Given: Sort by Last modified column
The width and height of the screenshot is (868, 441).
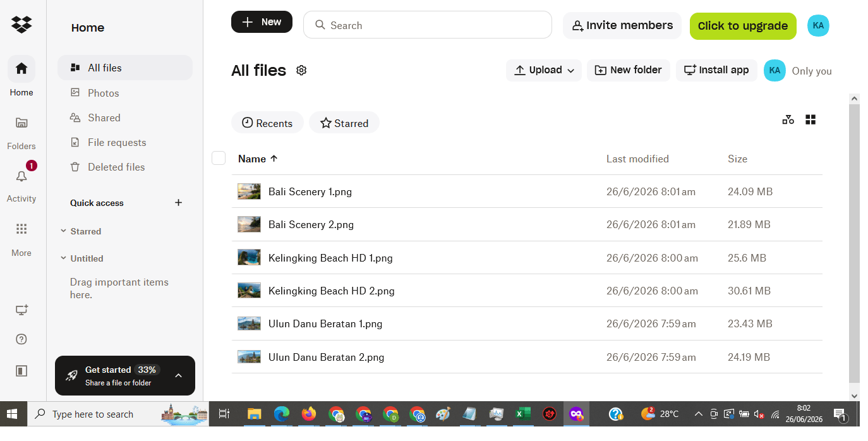Looking at the screenshot, I should (x=637, y=159).
